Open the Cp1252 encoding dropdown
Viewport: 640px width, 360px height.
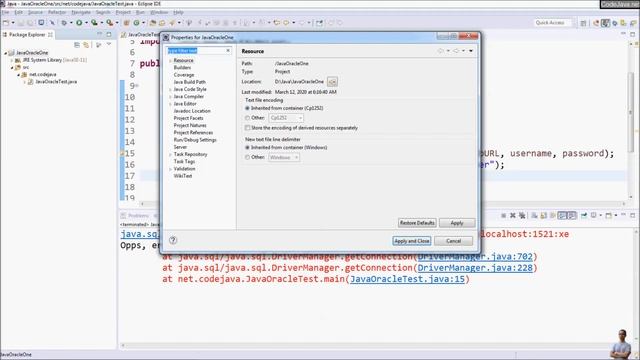286,118
